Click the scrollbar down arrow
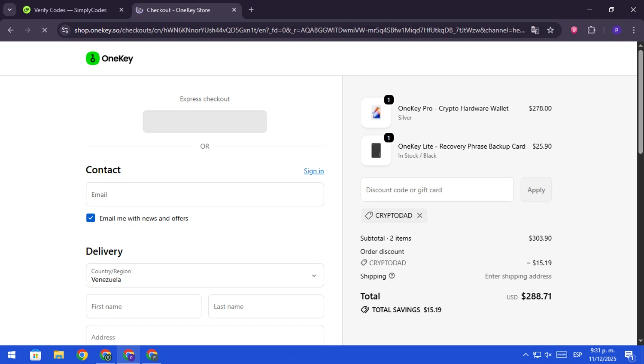Screen dimensions: 644x364 click(641, 341)
